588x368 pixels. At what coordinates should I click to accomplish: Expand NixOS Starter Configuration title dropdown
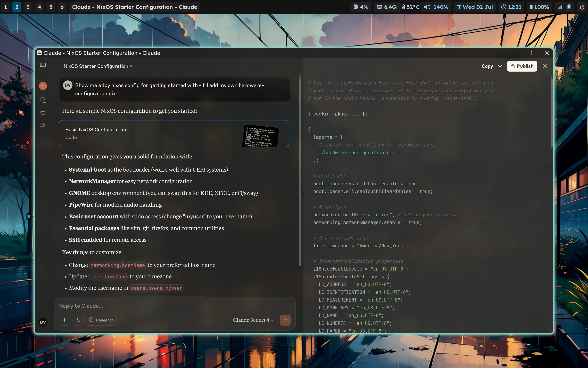coord(98,66)
